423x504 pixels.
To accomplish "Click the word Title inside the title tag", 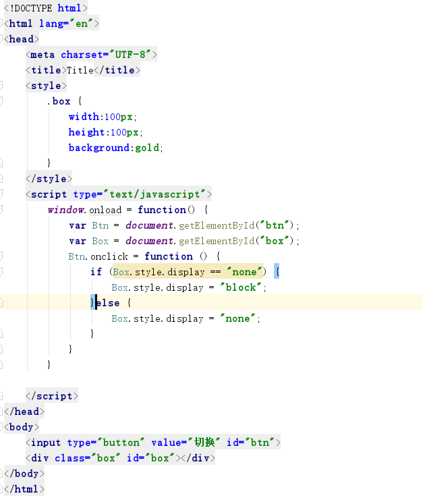I will click(x=80, y=70).
